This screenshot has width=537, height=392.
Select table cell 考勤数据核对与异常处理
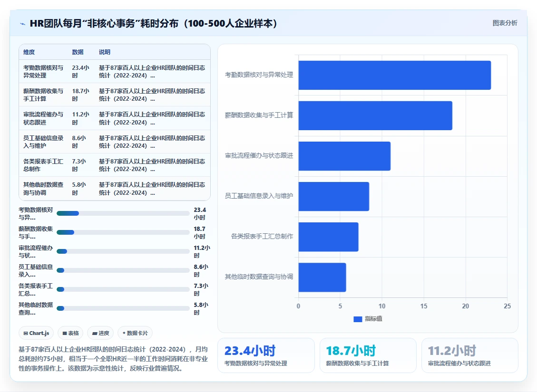coord(43,71)
